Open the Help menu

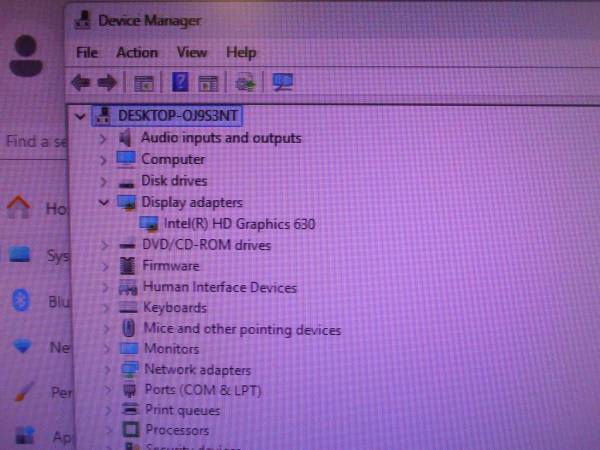tap(241, 52)
